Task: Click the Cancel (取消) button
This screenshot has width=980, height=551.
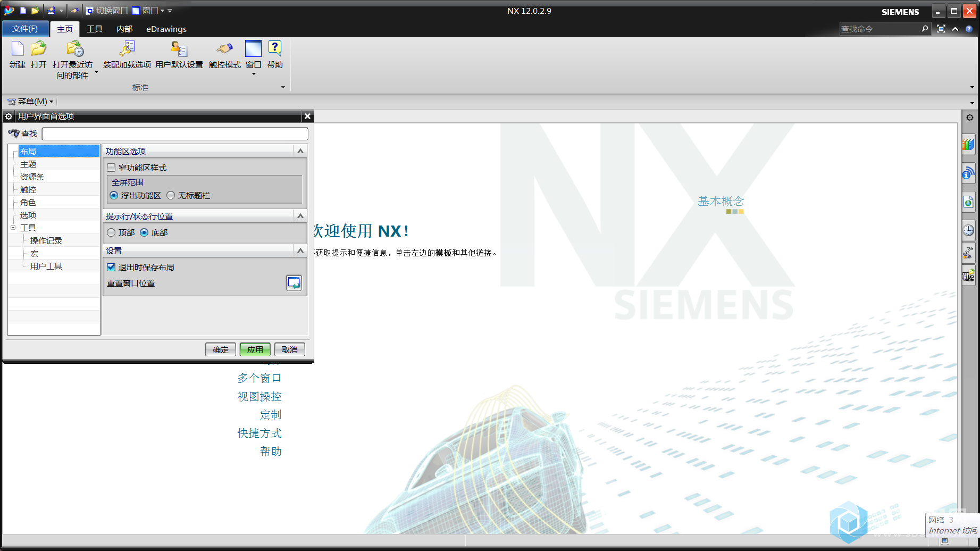Action: point(290,349)
